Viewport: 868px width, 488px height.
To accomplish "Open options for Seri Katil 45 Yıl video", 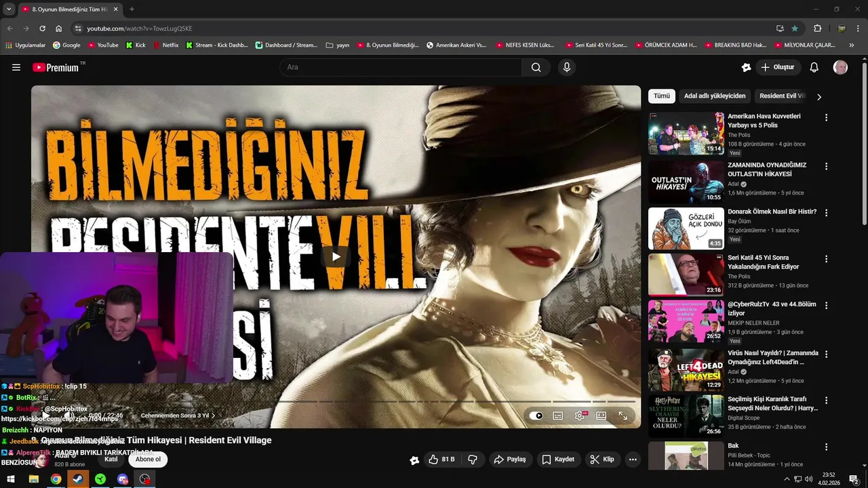I will (826, 259).
